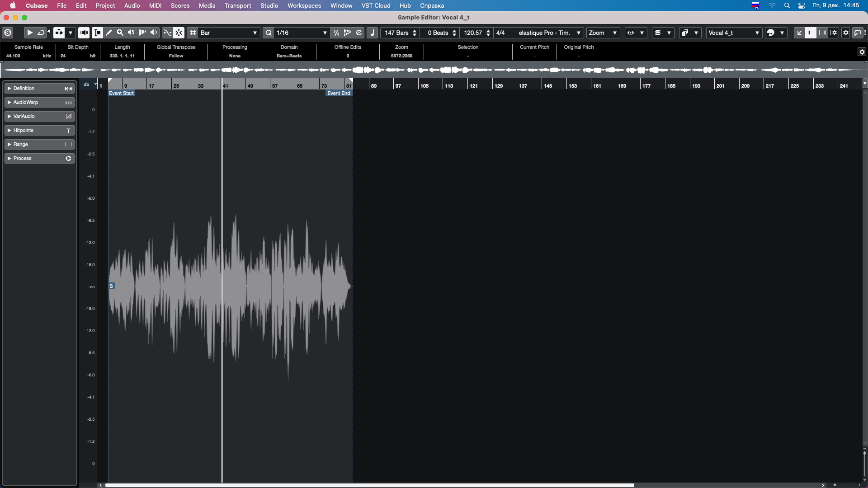Adjust the 0 Beats stepper

454,33
